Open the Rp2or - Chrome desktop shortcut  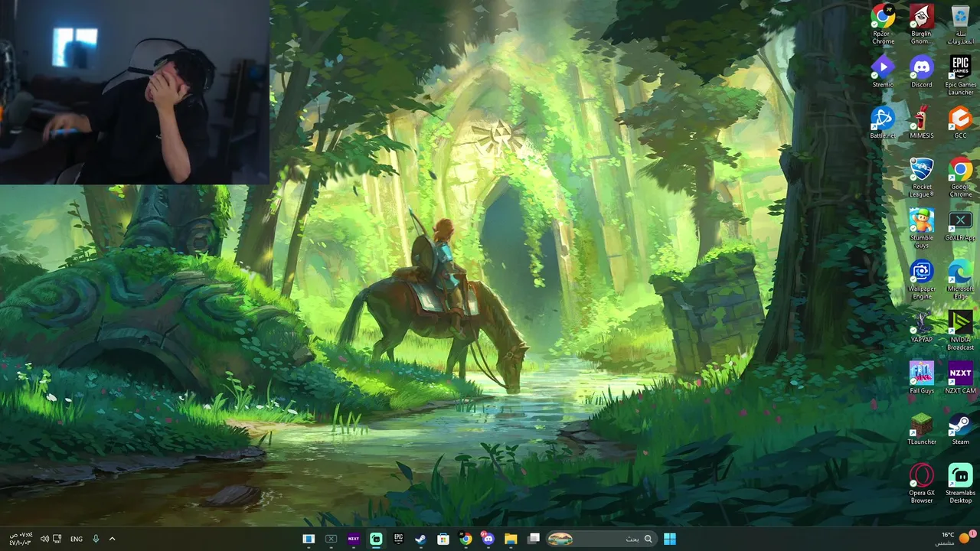(883, 24)
